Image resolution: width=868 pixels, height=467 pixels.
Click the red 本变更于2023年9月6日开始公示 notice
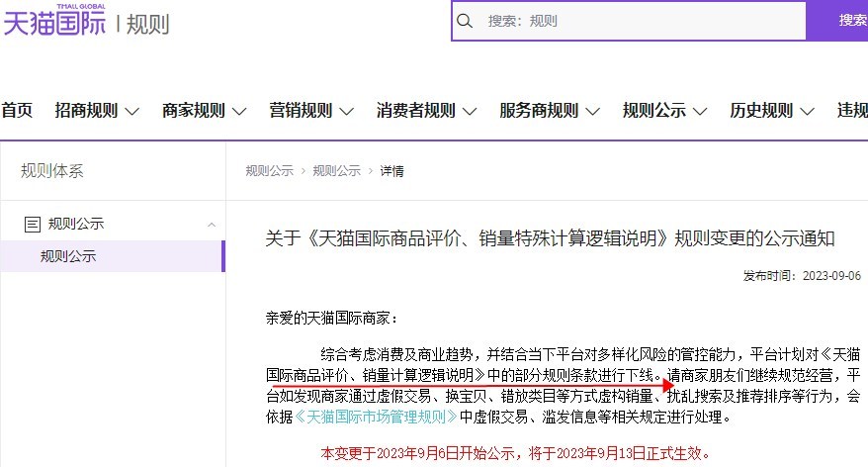coord(515,453)
